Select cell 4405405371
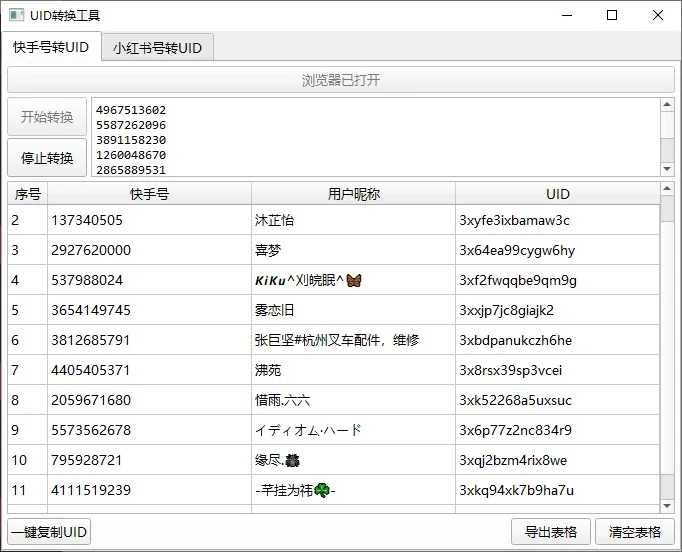Screen dimensions: 682x552 tap(149, 370)
